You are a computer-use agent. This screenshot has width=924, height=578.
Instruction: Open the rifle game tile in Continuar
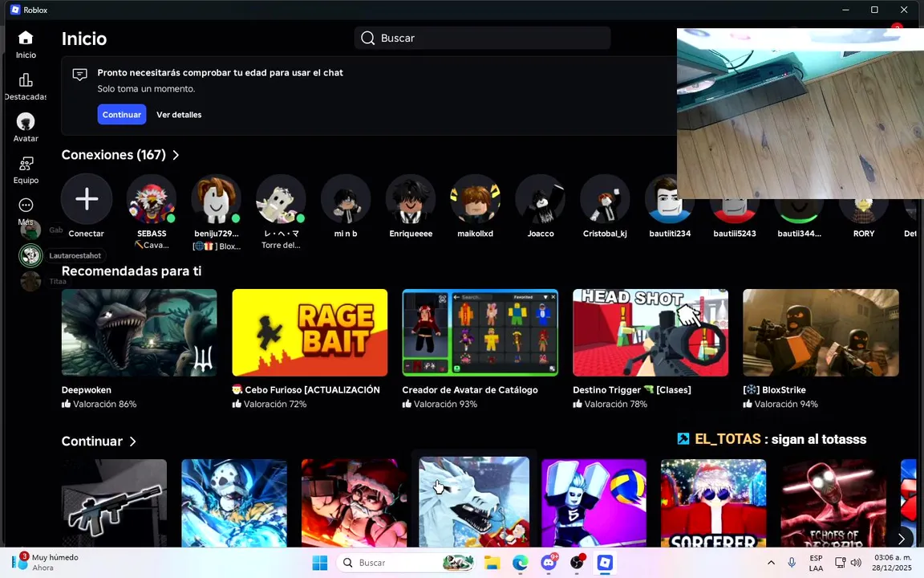coord(115,503)
